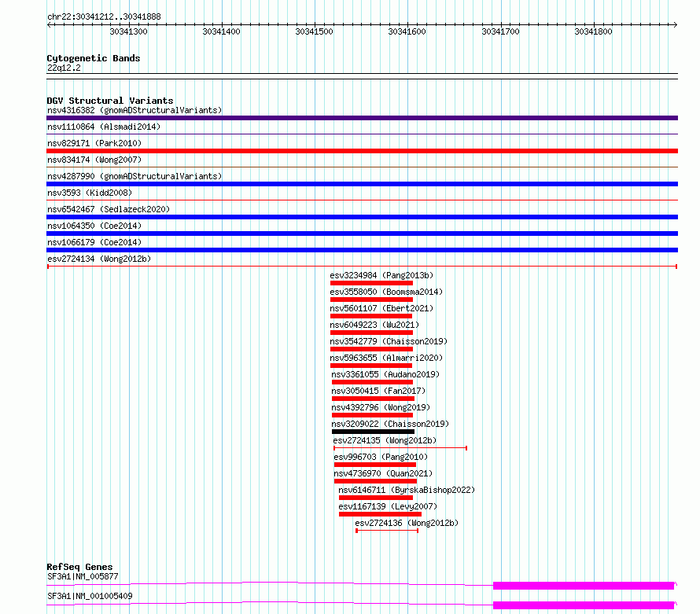700x614 pixels.
Task: Click ruler position 30341800
Action: click(593, 31)
